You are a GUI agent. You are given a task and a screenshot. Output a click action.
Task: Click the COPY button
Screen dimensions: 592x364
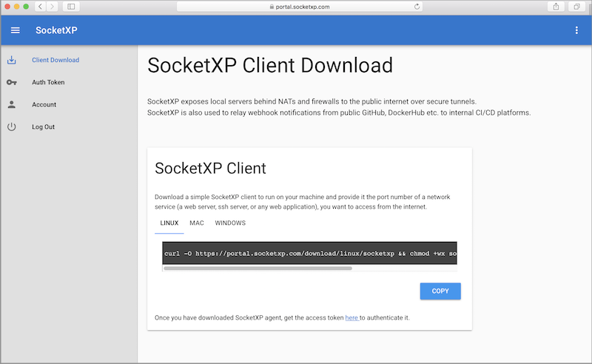point(440,291)
